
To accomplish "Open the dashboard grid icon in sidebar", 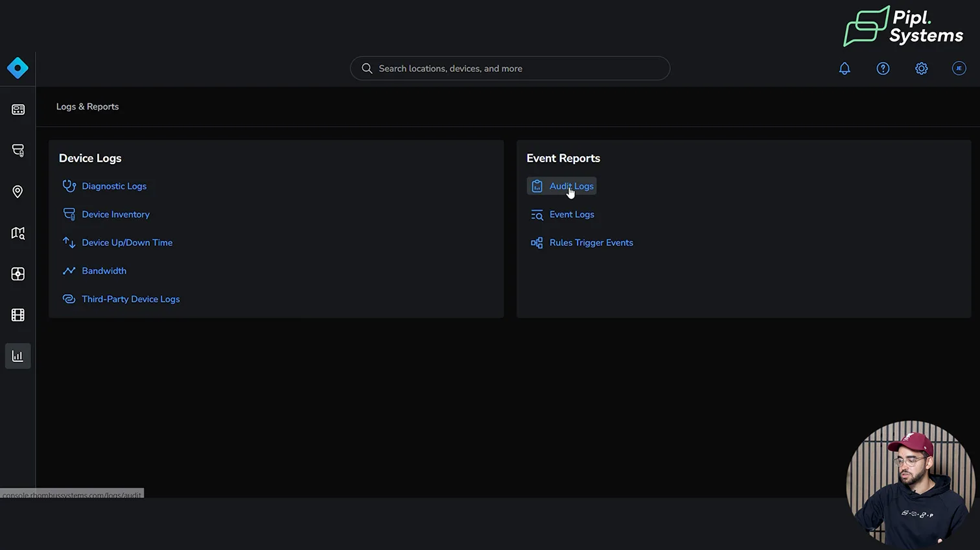I will [18, 110].
